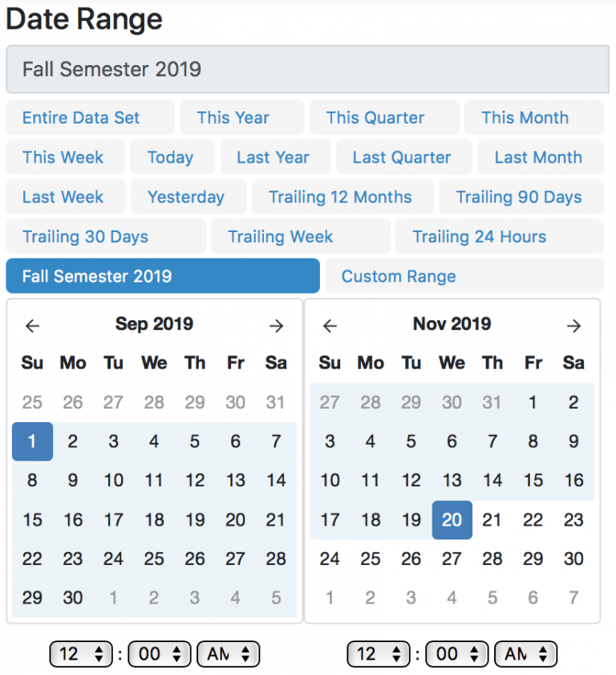Open the end time minutes dropdown
This screenshot has width=616, height=675.
(456, 654)
